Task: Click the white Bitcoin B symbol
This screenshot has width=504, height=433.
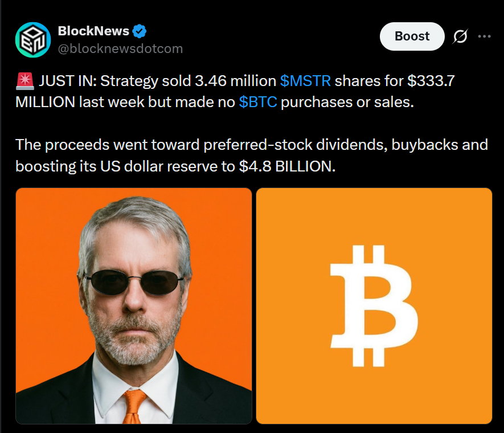Action: coord(374,306)
